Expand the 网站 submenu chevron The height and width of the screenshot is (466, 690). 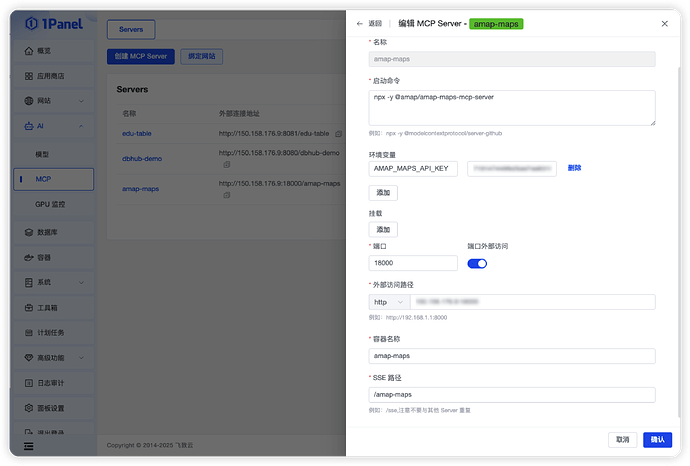[81, 101]
